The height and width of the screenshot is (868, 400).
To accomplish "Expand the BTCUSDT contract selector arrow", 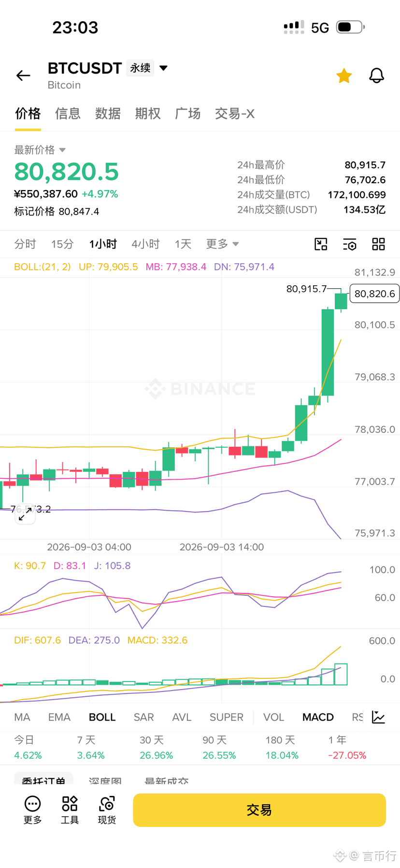I will pyautogui.click(x=163, y=68).
